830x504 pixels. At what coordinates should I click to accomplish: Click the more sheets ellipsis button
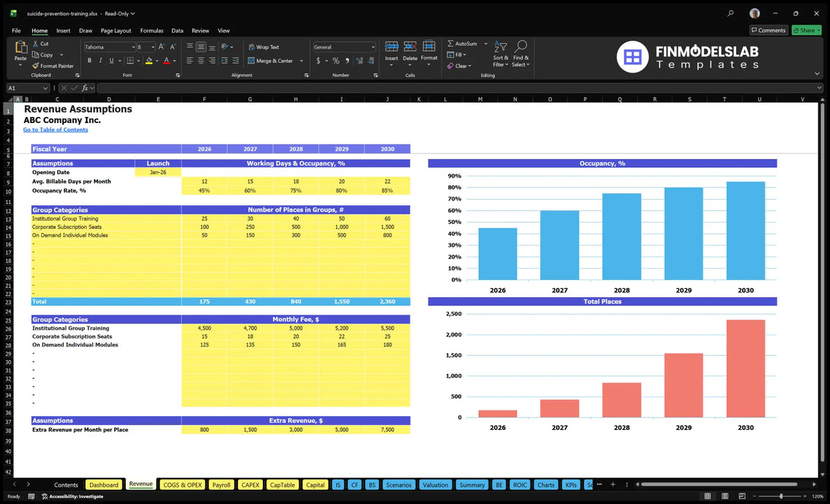[x=599, y=485]
